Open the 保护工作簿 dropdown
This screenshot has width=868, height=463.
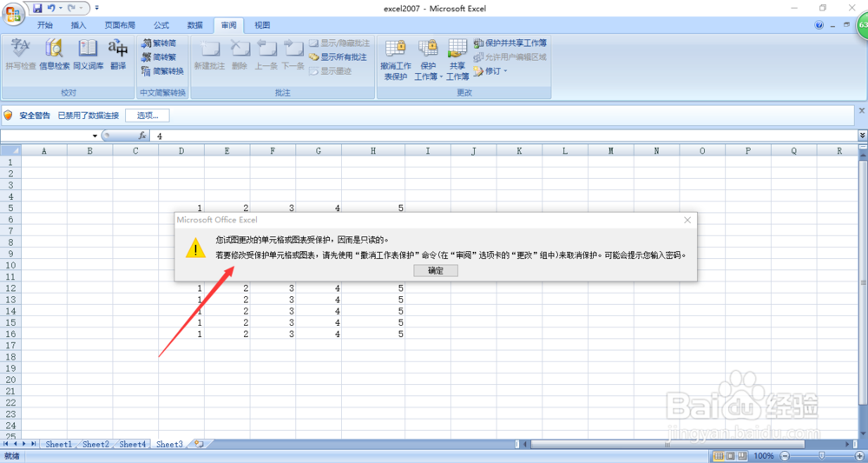[x=428, y=60]
